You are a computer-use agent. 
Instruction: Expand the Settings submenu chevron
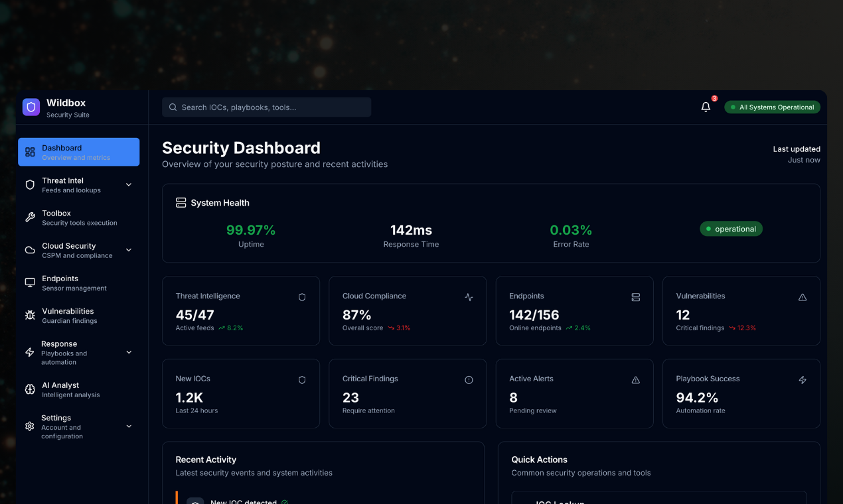point(129,426)
